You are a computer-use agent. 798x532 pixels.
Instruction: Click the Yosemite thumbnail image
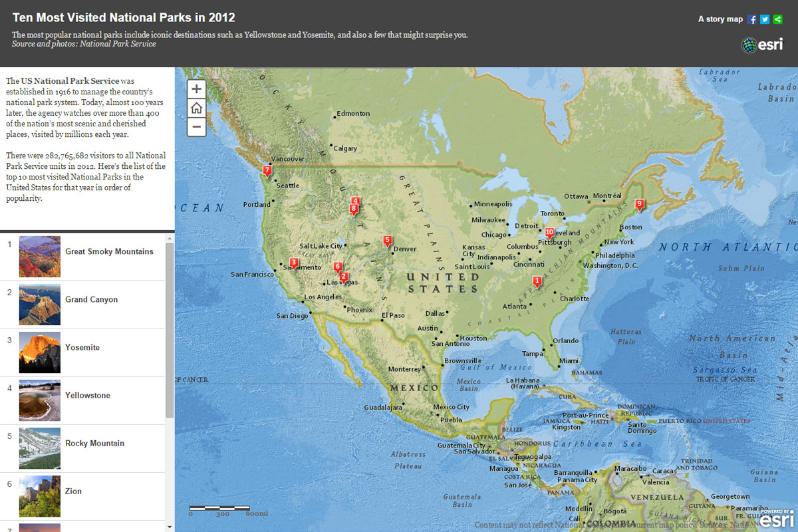[40, 352]
